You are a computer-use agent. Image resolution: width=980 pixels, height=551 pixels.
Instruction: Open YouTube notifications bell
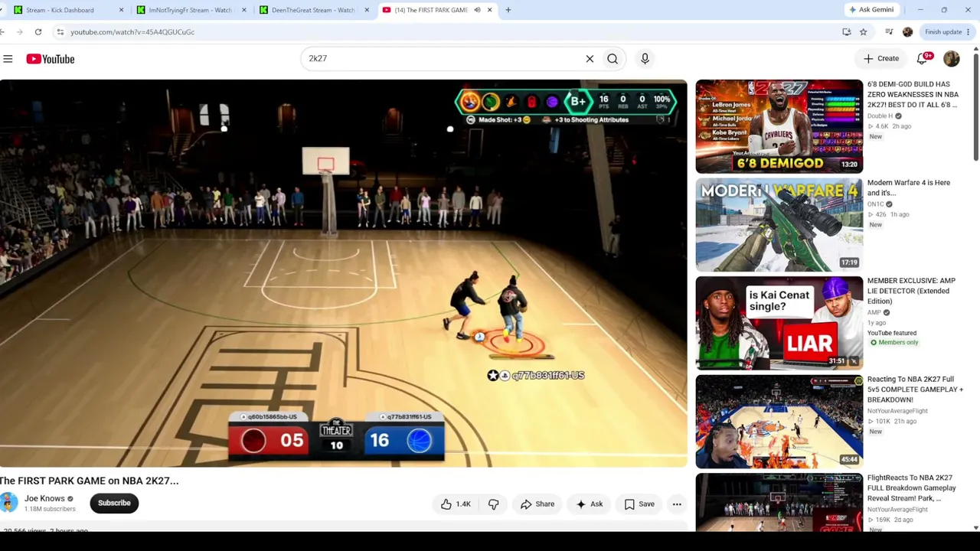click(x=923, y=59)
